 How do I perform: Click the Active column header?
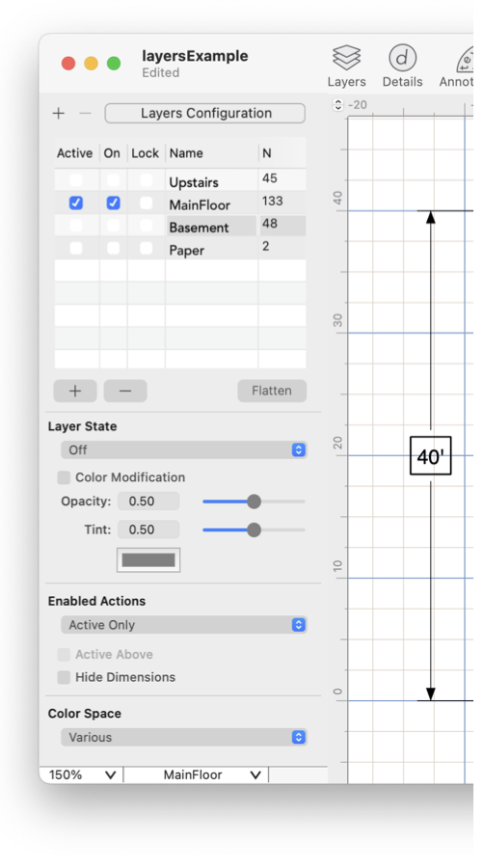(x=74, y=153)
